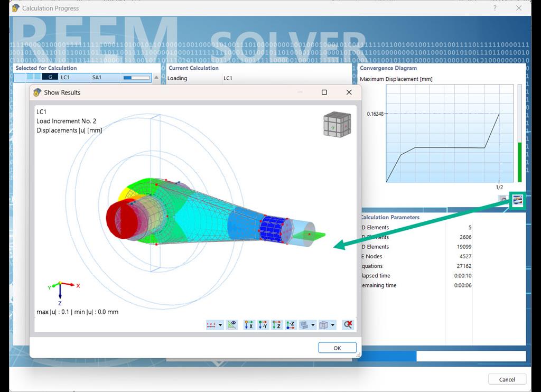Viewport: 541px width, 392px height.
Task: Click the 1/2 increment label under the diagram
Action: pos(499,188)
